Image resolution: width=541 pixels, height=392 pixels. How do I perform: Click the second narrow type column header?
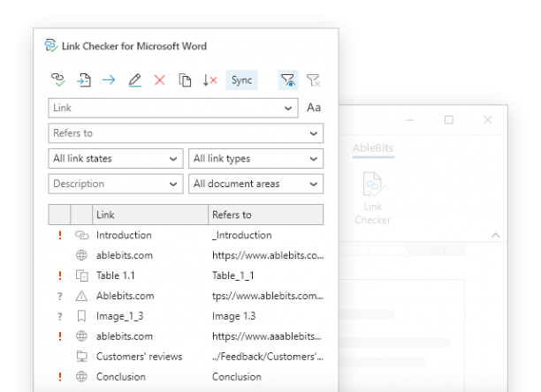point(81,215)
